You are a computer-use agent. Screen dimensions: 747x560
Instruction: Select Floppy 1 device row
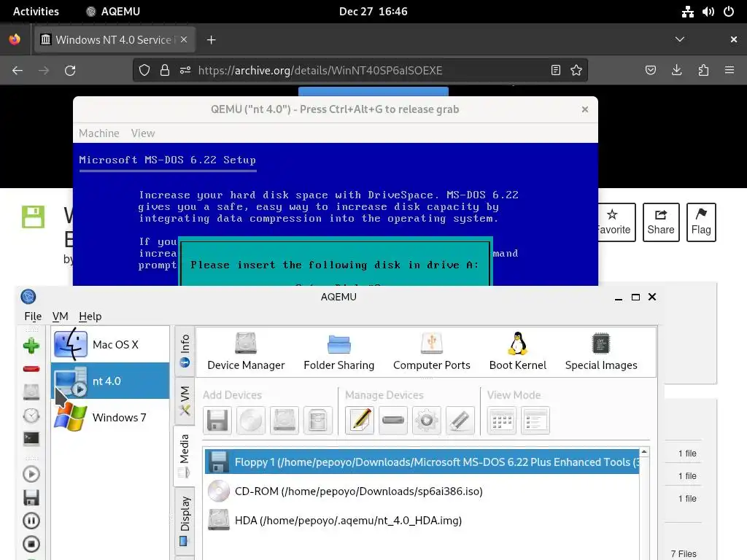422,462
